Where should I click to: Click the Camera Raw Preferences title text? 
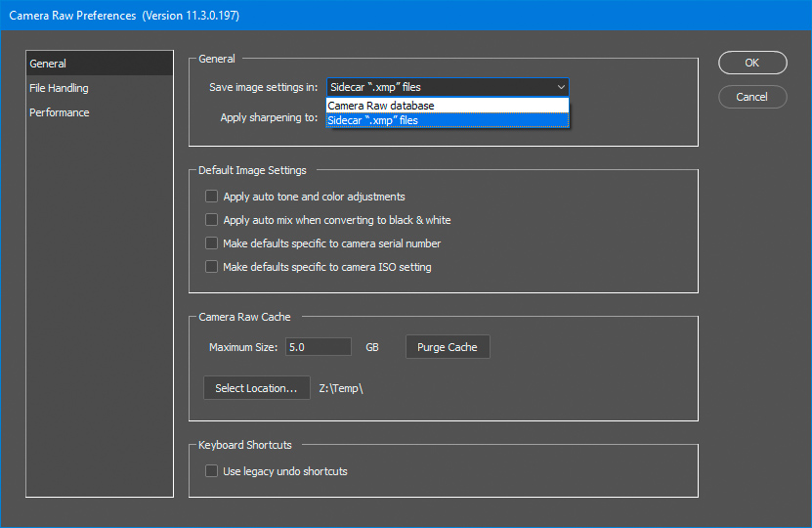coord(124,16)
